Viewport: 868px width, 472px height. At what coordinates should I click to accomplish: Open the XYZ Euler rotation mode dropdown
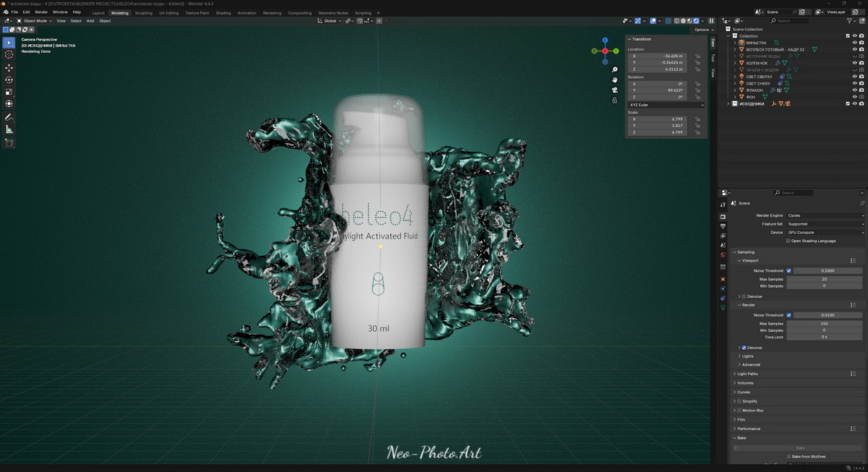tap(666, 105)
